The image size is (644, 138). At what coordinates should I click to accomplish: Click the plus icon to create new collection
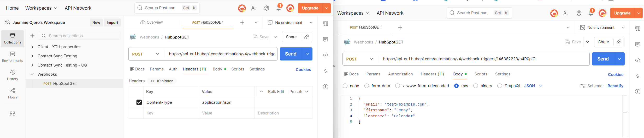pos(32,36)
